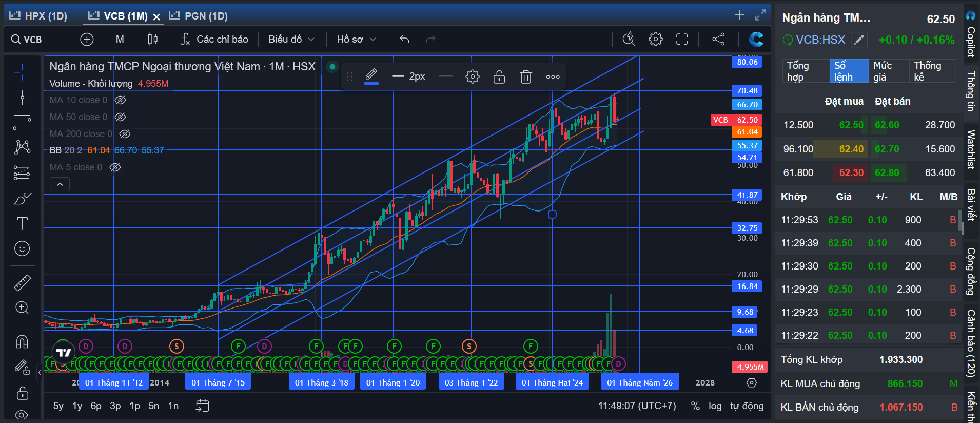Open the chart replay/alert clock tool
The width and height of the screenshot is (980, 423).
coord(629,39)
